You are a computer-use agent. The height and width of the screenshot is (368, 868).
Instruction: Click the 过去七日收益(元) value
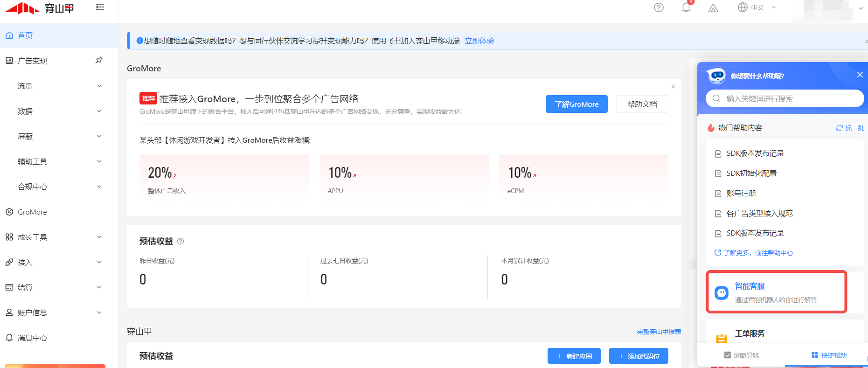click(324, 279)
